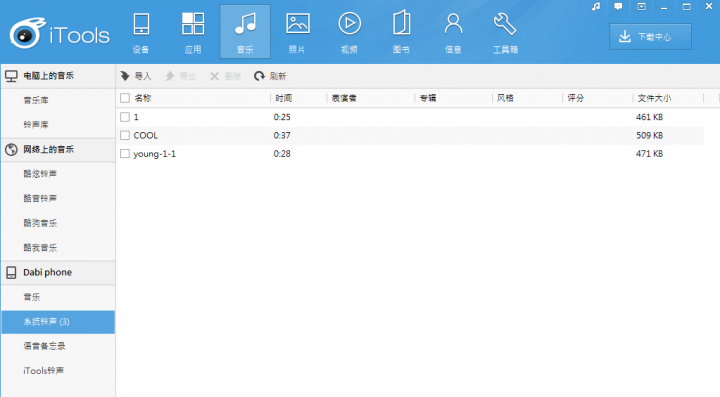Sort by 风格 (Genre) column header
This screenshot has width=720, height=397.
[x=505, y=98]
